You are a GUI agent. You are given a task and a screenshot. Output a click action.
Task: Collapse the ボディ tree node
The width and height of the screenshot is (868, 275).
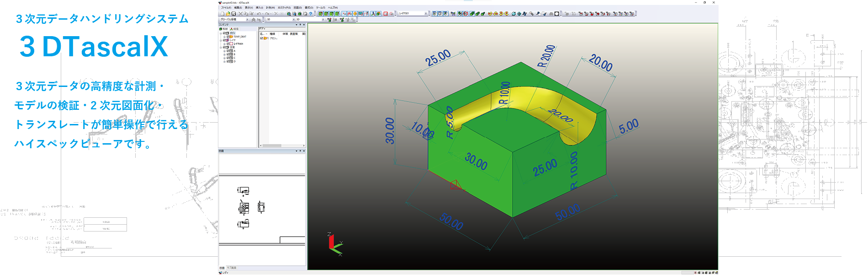click(221, 33)
